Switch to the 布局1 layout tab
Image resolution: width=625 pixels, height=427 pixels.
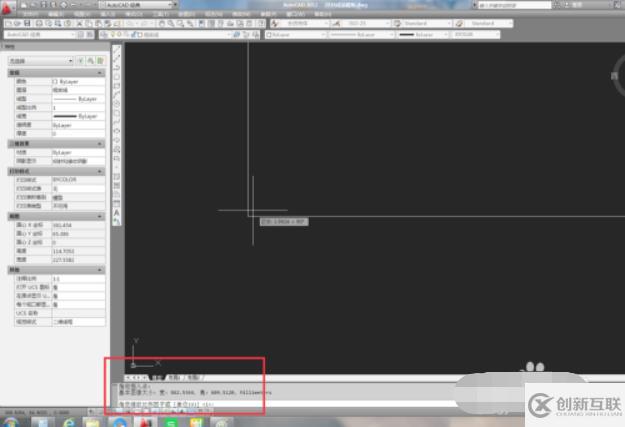pos(175,377)
